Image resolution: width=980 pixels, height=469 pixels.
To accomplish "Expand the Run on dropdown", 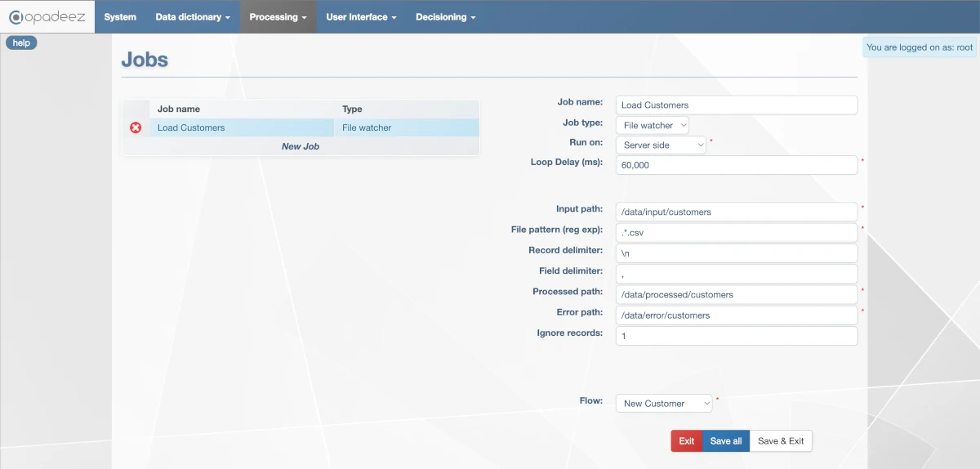I will pos(661,145).
